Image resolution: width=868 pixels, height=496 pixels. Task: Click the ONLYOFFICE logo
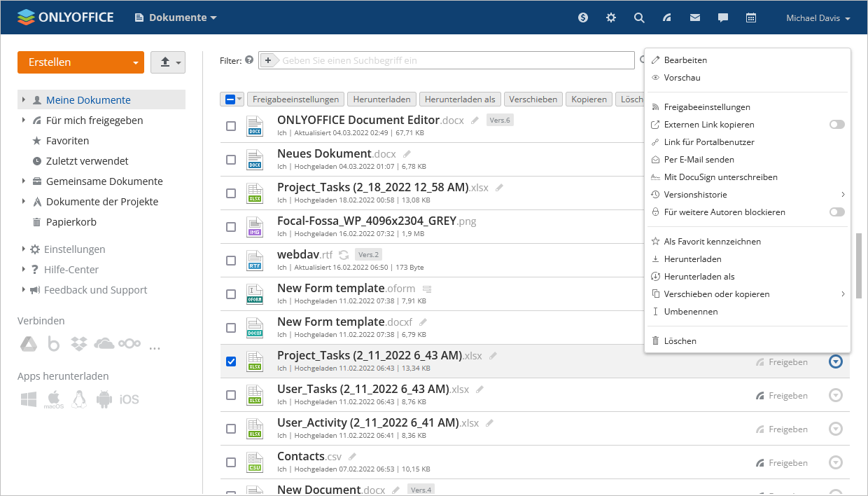coord(65,17)
